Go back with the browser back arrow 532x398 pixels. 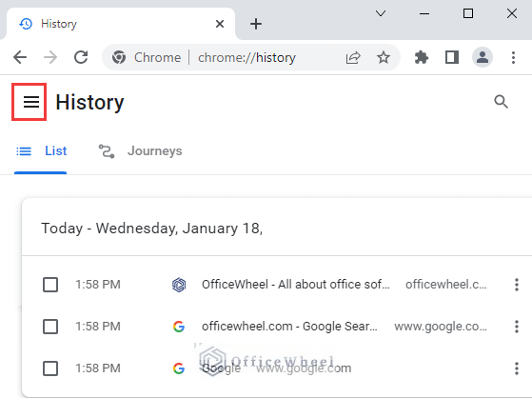20,57
